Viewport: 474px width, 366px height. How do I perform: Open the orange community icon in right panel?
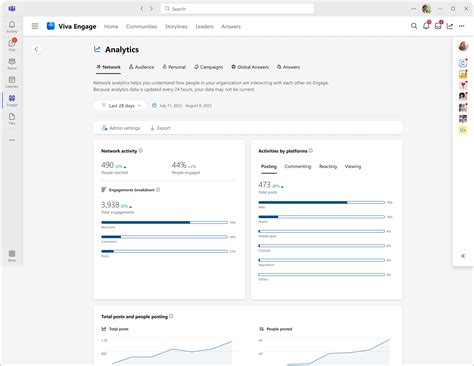pyautogui.click(x=463, y=74)
